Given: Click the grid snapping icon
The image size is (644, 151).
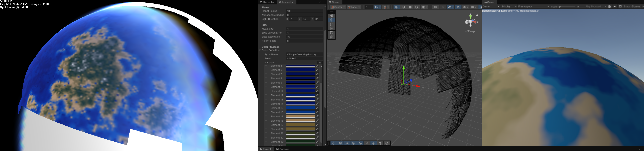Looking at the screenshot, I should pyautogui.click(x=384, y=7).
